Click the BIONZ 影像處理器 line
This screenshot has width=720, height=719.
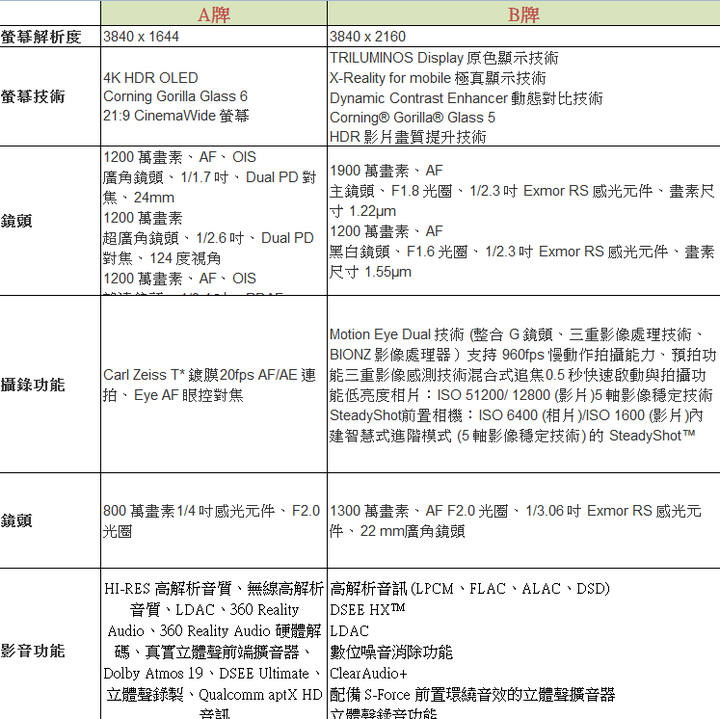523,354
